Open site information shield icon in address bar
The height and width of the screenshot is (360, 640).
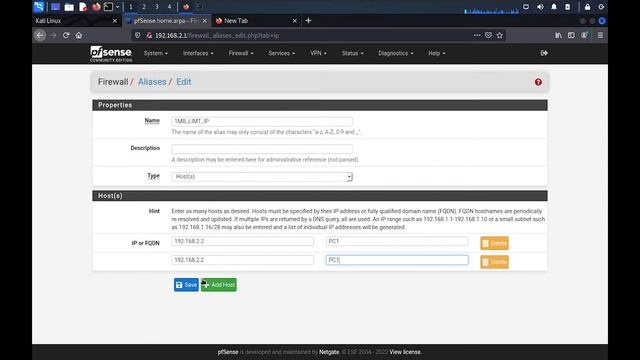(138, 36)
